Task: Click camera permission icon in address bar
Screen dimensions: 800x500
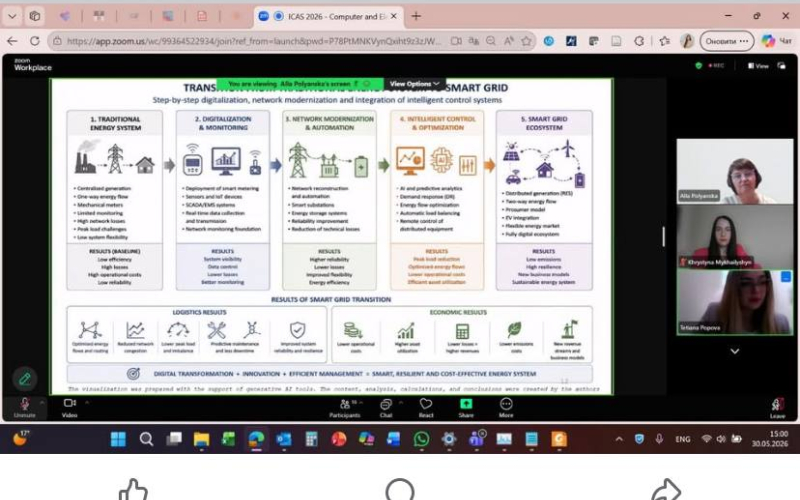Action: (456, 41)
